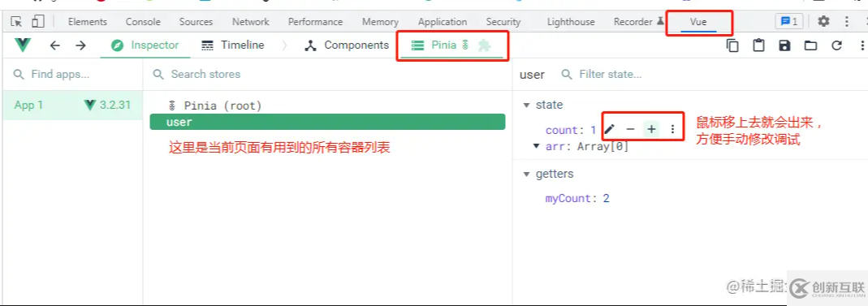The width and height of the screenshot is (868, 306).
Task: Click the paste state clipboard icon
Action: 758,45
